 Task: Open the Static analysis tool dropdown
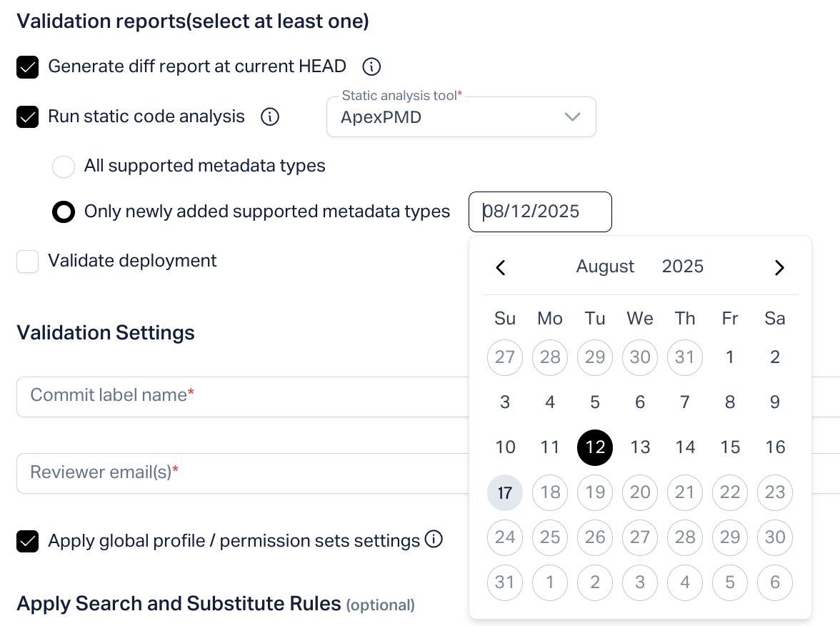click(x=461, y=117)
